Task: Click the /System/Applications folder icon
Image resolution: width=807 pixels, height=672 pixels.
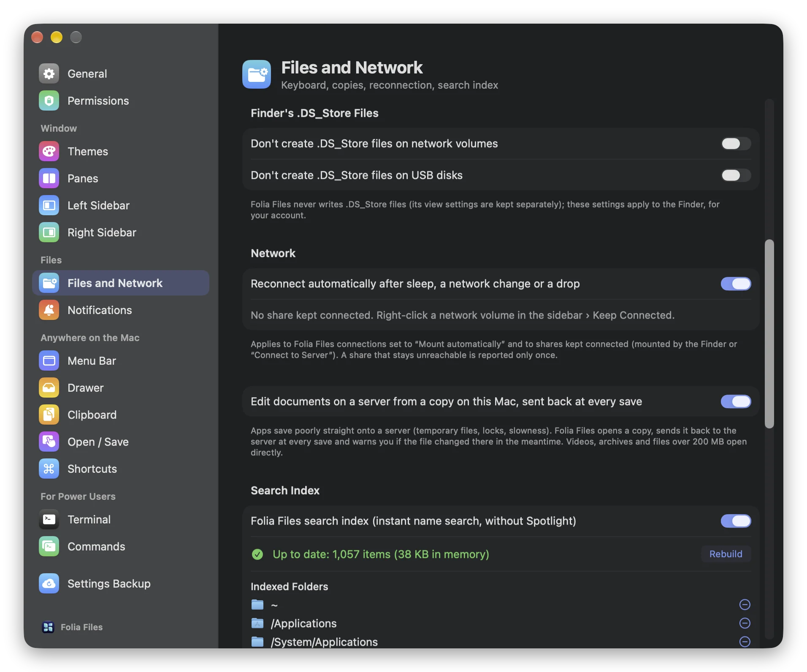Action: pos(257,642)
